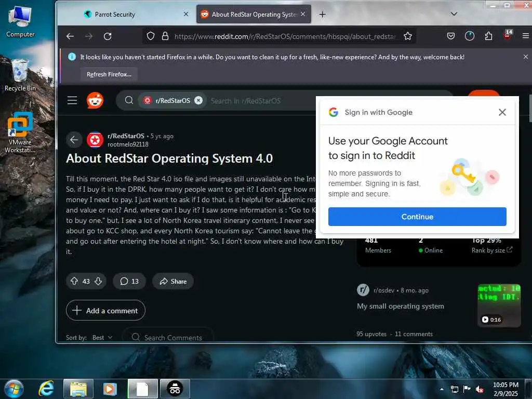532x399 pixels.
Task: Share the post with Share button
Action: click(173, 281)
